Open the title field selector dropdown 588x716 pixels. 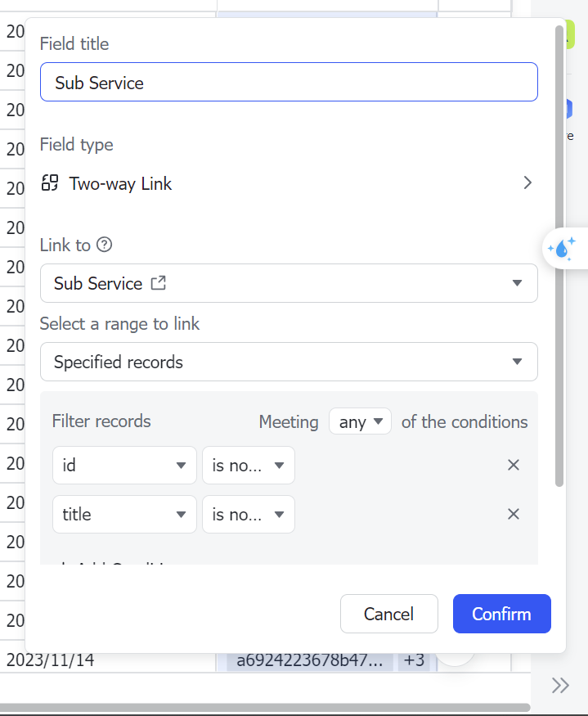[x=124, y=515]
